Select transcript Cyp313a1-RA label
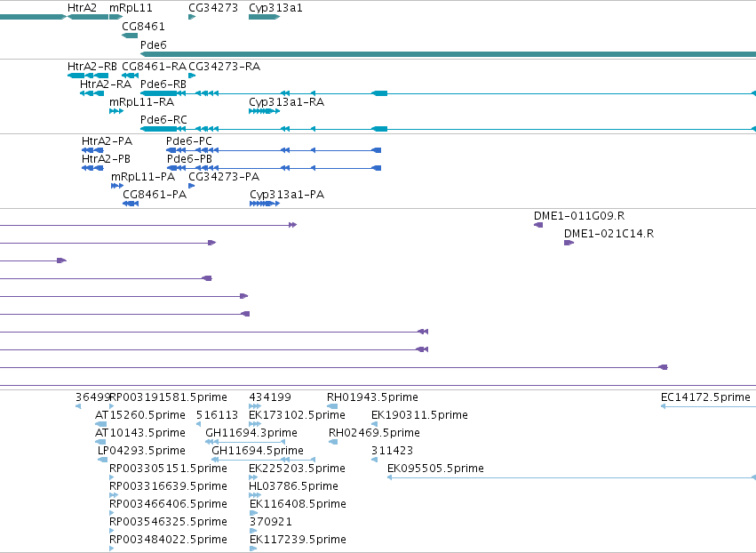This screenshot has width=756, height=553. pyautogui.click(x=286, y=102)
